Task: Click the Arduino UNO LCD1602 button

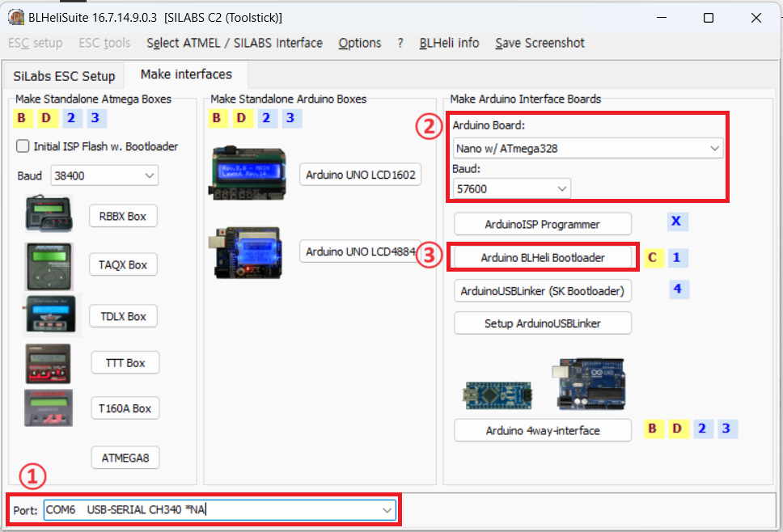Action: pyautogui.click(x=361, y=175)
